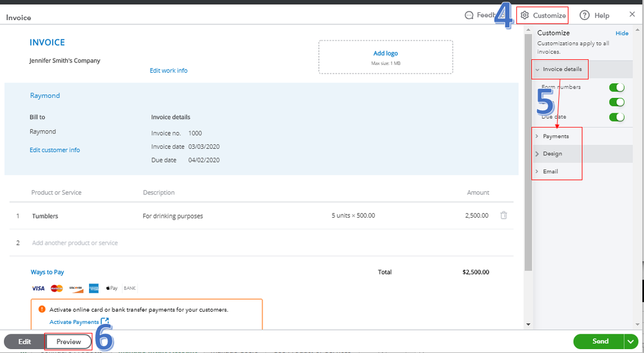The height and width of the screenshot is (353, 644).
Task: Toggle the second invoice details switch
Action: click(617, 102)
